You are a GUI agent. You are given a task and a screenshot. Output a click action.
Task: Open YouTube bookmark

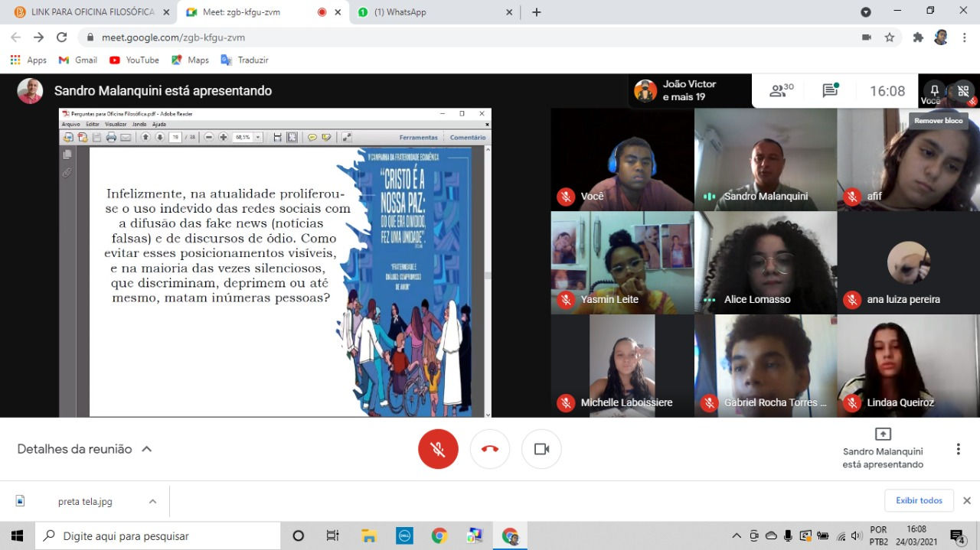click(134, 60)
